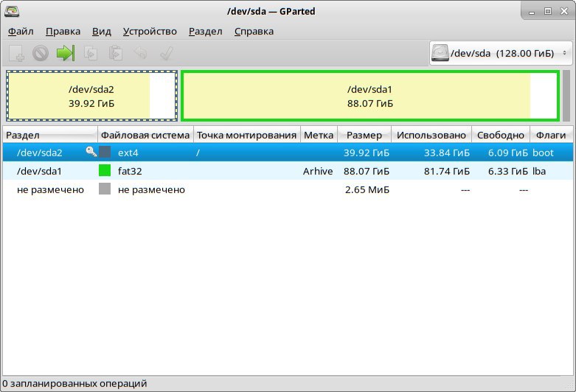Minimize the GParted window
This screenshot has width=576, height=392.
pos(532,12)
